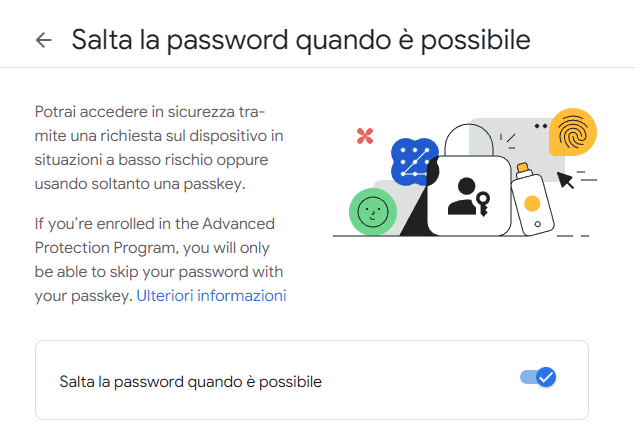The height and width of the screenshot is (443, 635).
Task: Click the red cross flower icon
Action: click(x=365, y=136)
